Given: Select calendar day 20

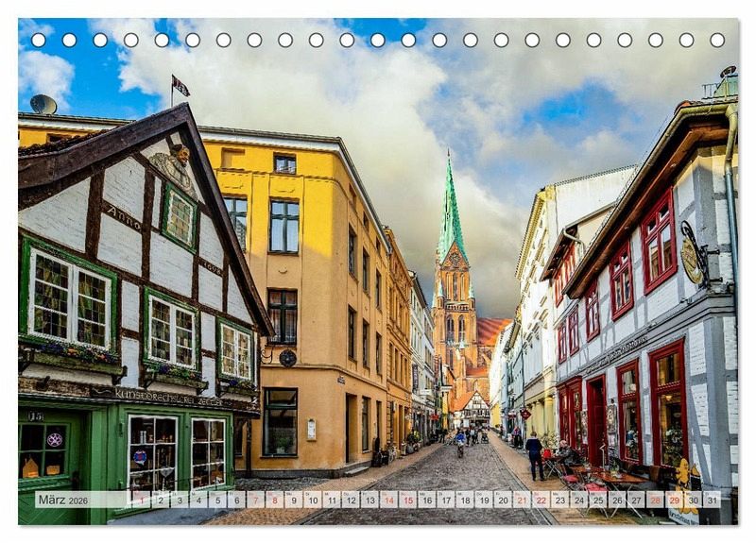Looking at the screenshot, I should click(504, 500).
